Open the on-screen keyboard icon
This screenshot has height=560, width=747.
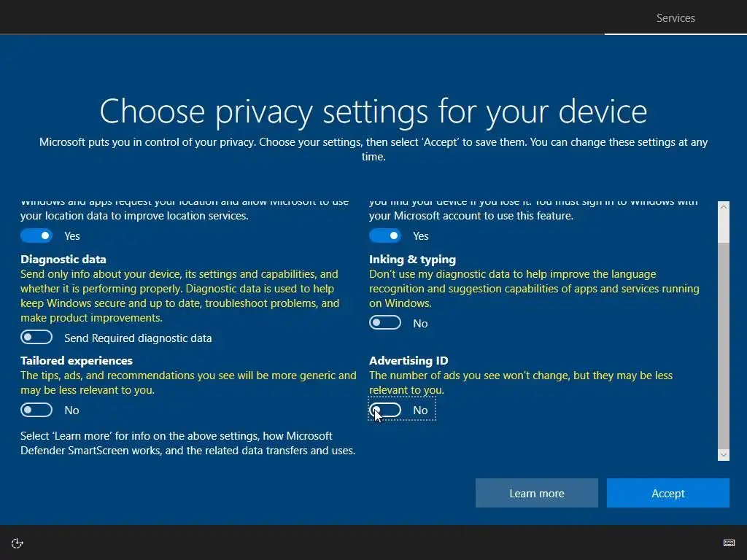(729, 542)
